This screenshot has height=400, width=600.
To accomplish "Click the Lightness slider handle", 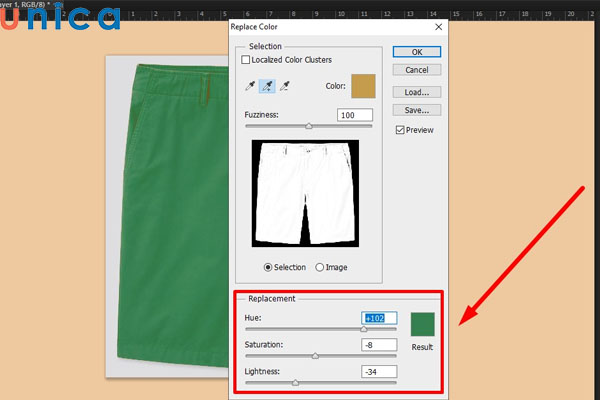I will [295, 382].
